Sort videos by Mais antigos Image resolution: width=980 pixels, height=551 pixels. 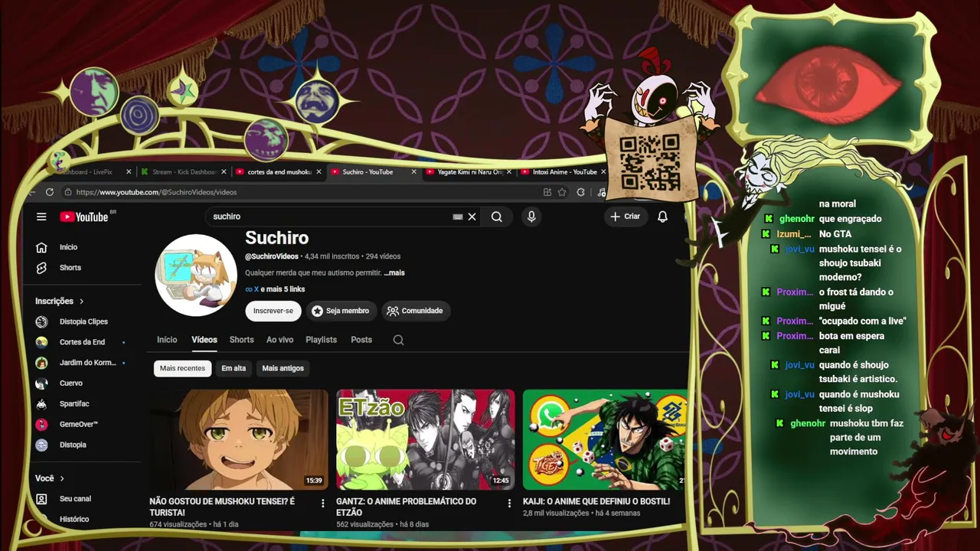tap(283, 368)
